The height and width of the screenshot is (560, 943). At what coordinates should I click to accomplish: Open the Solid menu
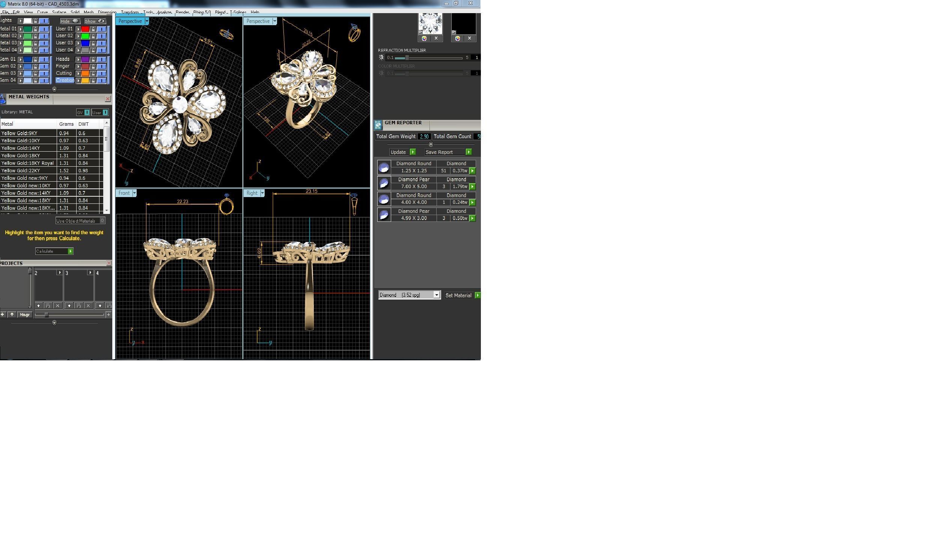(x=75, y=12)
